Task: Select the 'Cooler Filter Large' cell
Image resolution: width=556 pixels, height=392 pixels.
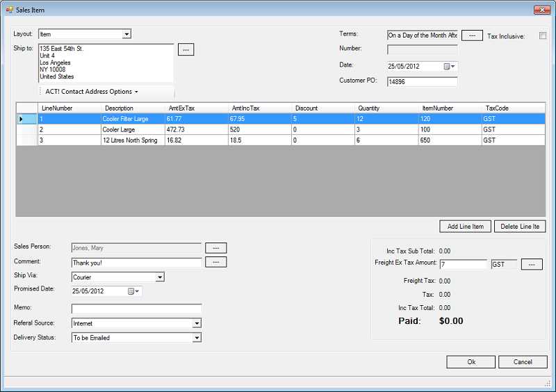Action: (x=133, y=119)
